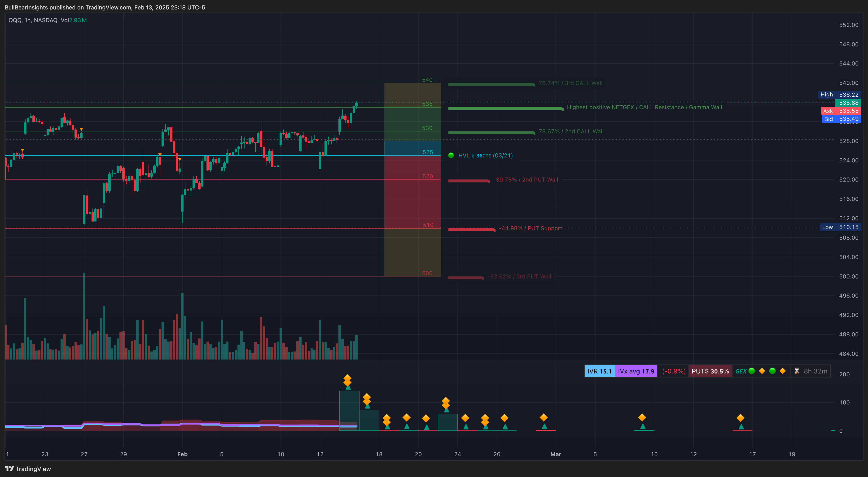This screenshot has width=868, height=477.
Task: Click the 484.00 price axis value
Action: coord(848,354)
